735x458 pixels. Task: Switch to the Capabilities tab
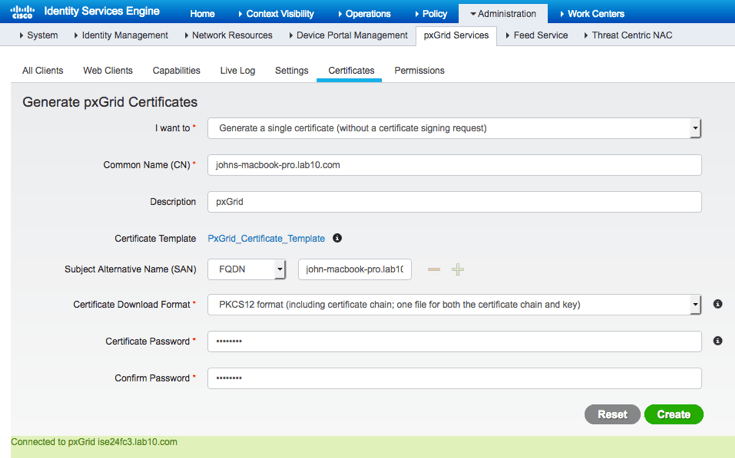pos(176,70)
